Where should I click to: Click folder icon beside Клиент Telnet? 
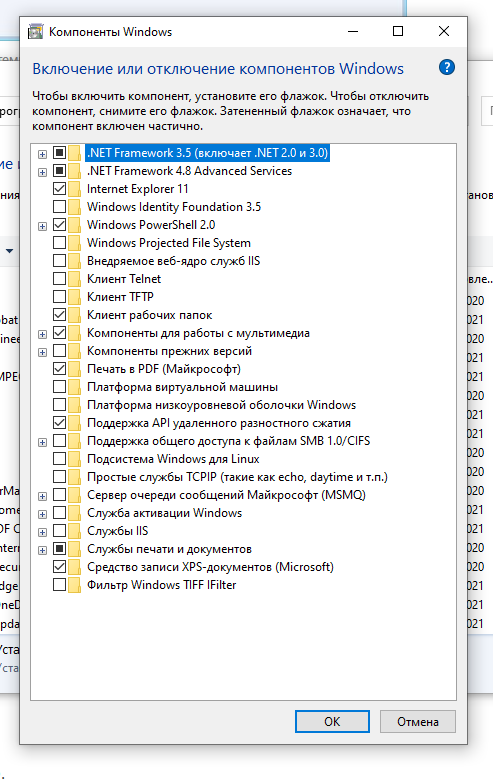click(75, 279)
